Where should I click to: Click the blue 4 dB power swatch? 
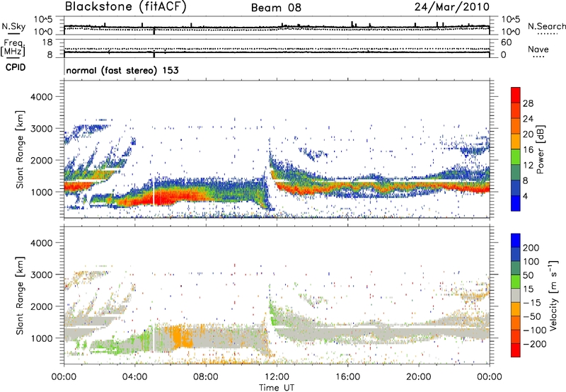click(516, 203)
